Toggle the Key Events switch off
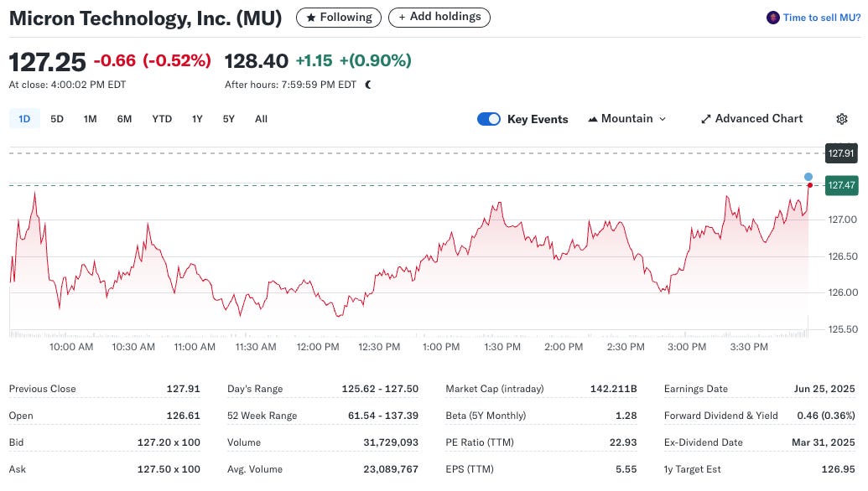Screen dimensions: 868x491 coord(489,120)
